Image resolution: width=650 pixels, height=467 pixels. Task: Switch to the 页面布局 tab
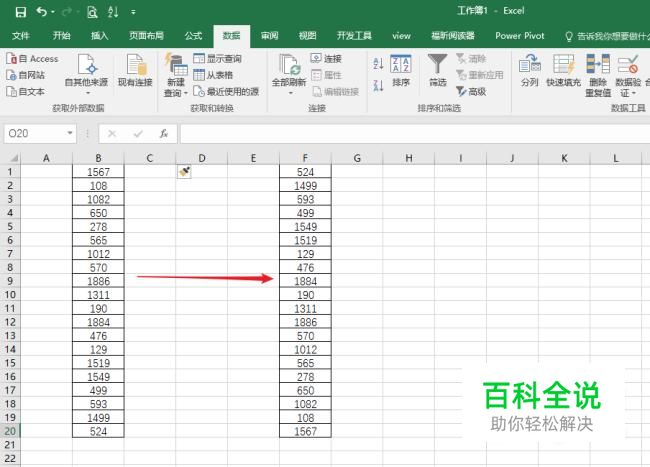point(146,36)
